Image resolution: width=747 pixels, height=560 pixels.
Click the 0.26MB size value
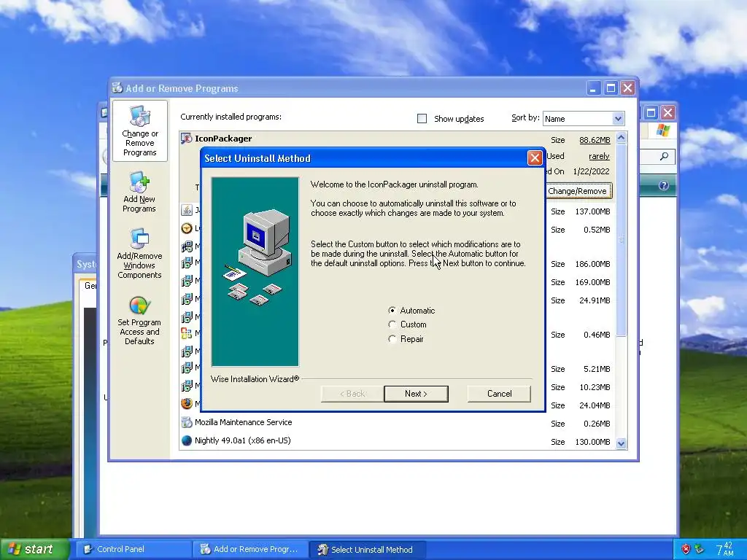tap(597, 424)
